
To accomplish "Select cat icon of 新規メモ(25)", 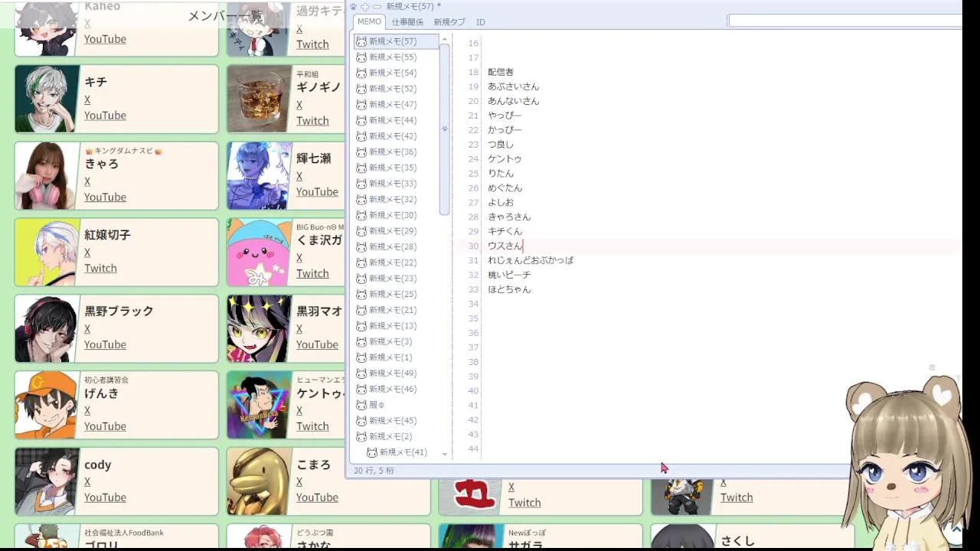I will pos(361,294).
